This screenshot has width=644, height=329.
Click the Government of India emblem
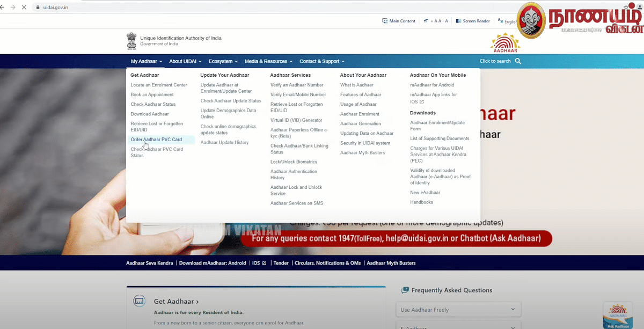click(x=131, y=41)
